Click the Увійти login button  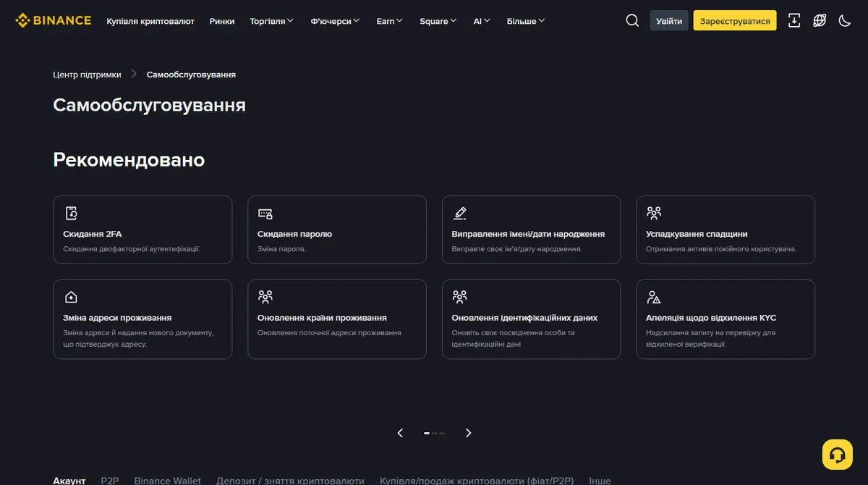pos(669,21)
